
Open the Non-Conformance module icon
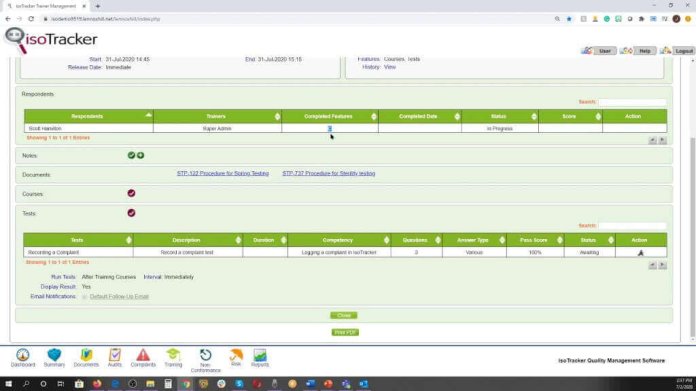click(x=206, y=360)
